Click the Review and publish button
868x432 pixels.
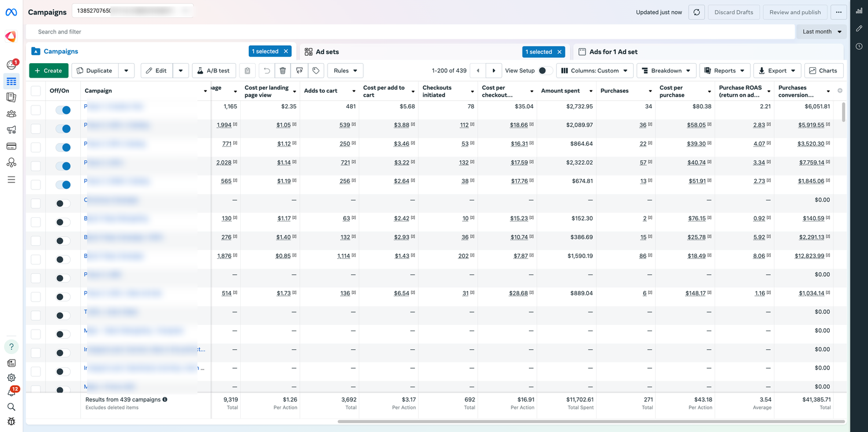(x=795, y=12)
